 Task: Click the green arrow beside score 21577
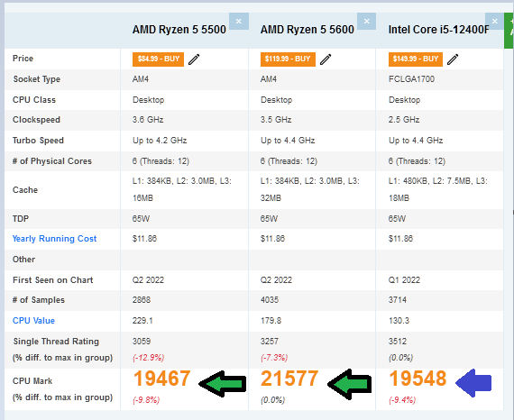(350, 384)
